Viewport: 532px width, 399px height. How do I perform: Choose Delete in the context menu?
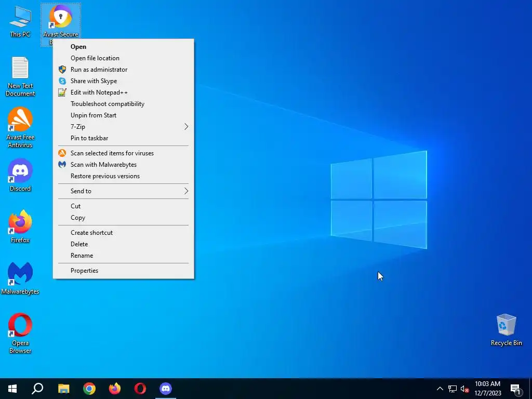click(124, 244)
